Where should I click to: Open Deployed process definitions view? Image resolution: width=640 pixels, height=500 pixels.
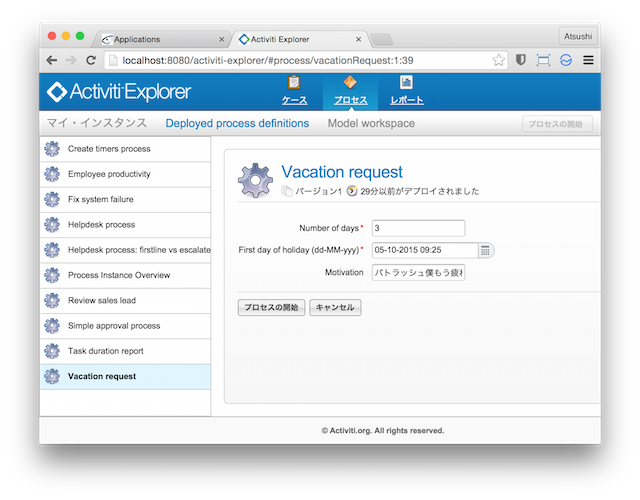[237, 124]
